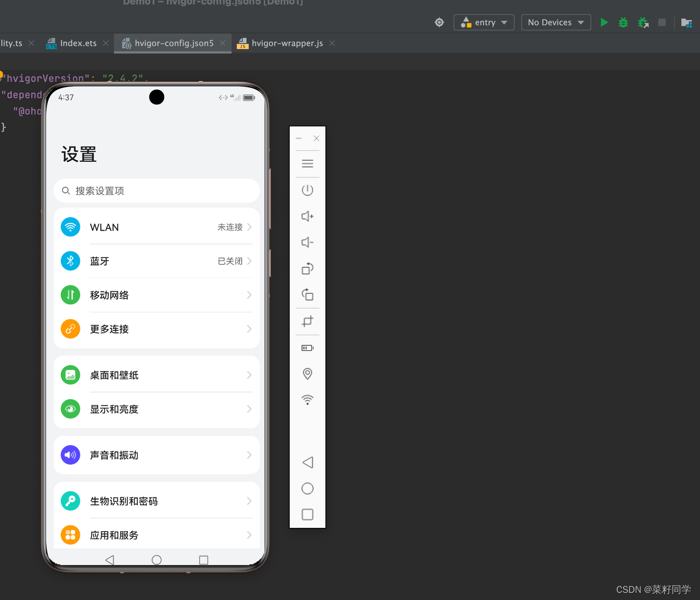This screenshot has height=600, width=700.
Task: Click the 设置 page title
Action: point(79,155)
